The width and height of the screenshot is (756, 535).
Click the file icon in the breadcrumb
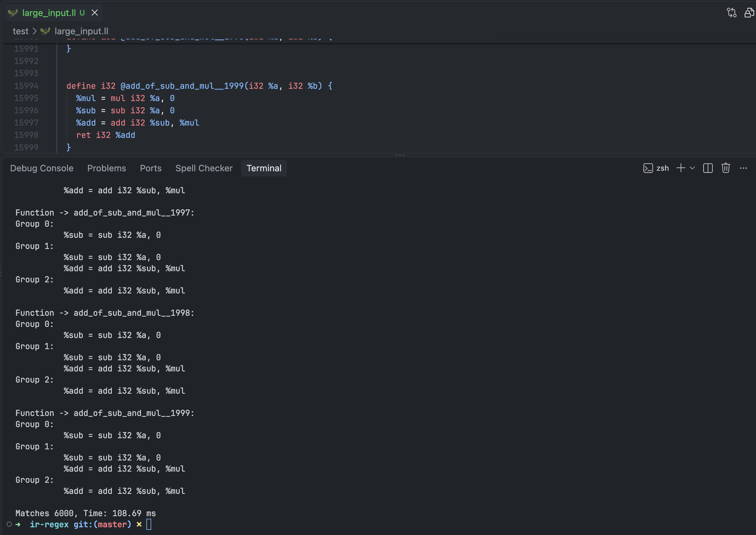45,31
